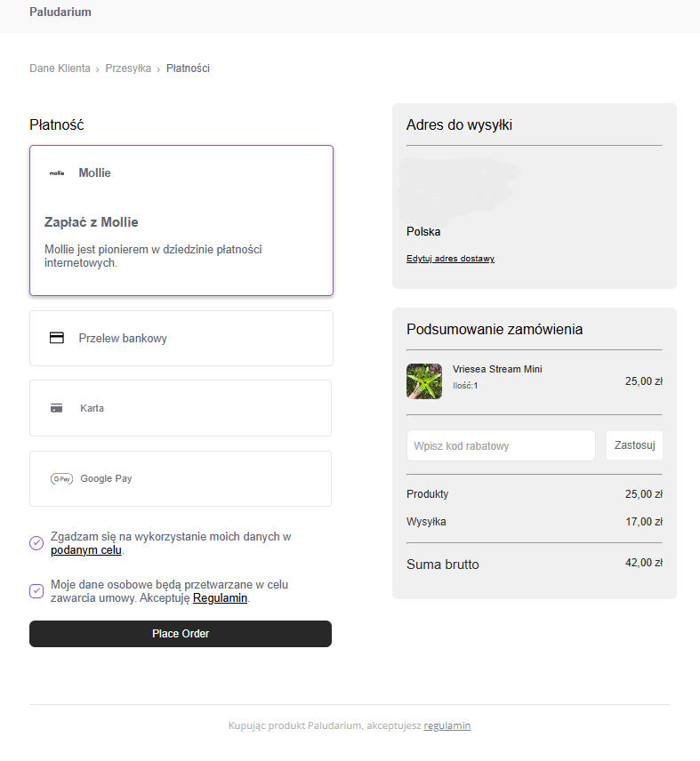Open Edytuj adres dostawy link

450,259
